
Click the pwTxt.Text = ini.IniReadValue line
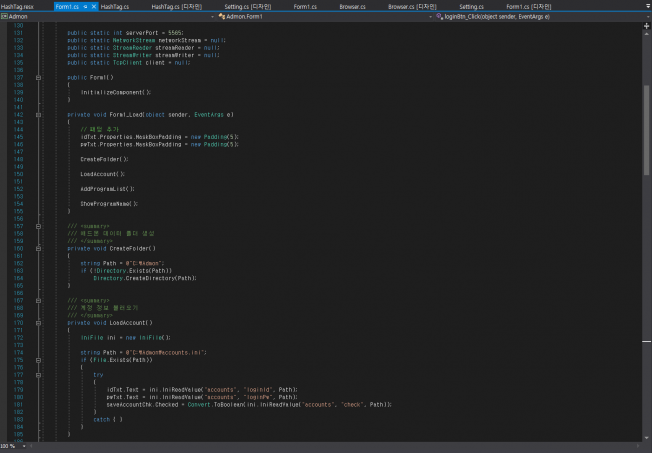(x=202, y=397)
